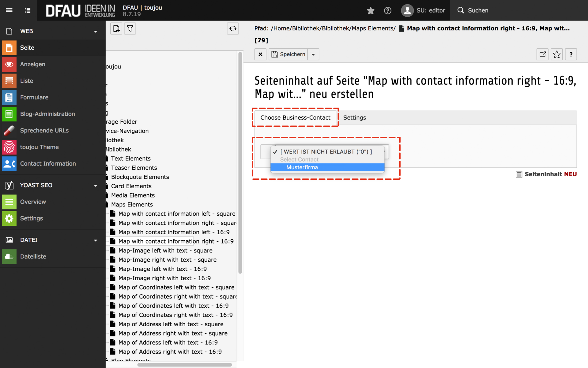Switch to the Settings tab
This screenshot has height=368, width=588.
tap(354, 118)
